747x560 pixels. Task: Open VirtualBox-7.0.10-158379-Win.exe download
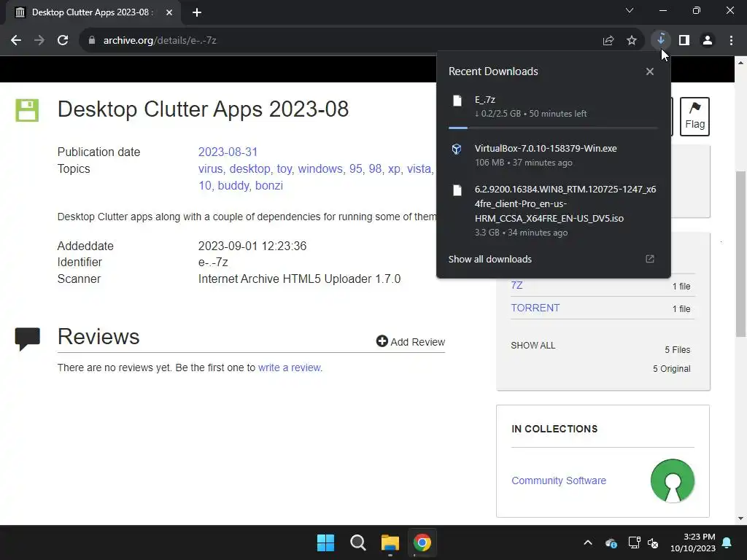click(x=553, y=155)
